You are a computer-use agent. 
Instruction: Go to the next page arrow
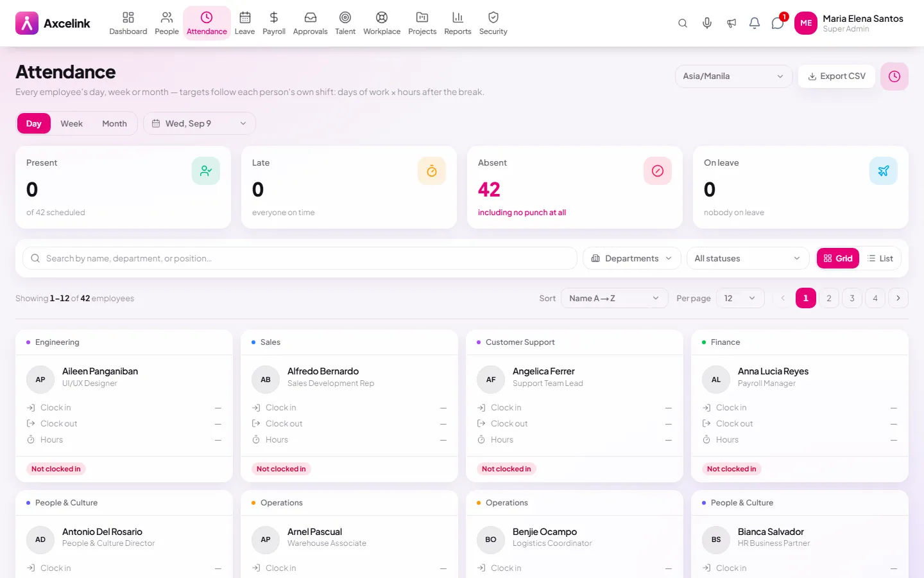coord(898,298)
